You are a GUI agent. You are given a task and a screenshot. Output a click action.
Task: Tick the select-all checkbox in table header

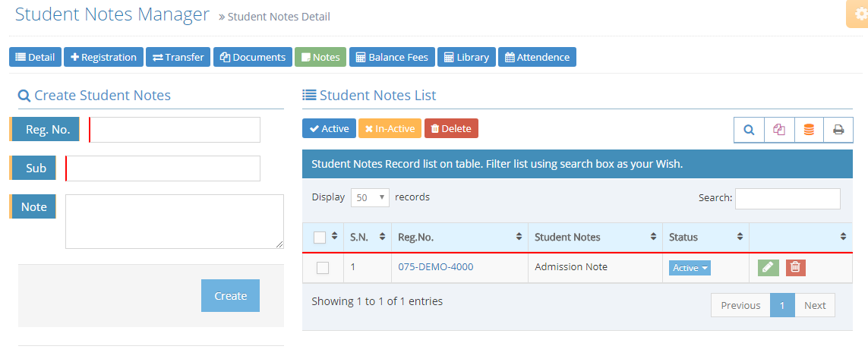[x=320, y=238]
